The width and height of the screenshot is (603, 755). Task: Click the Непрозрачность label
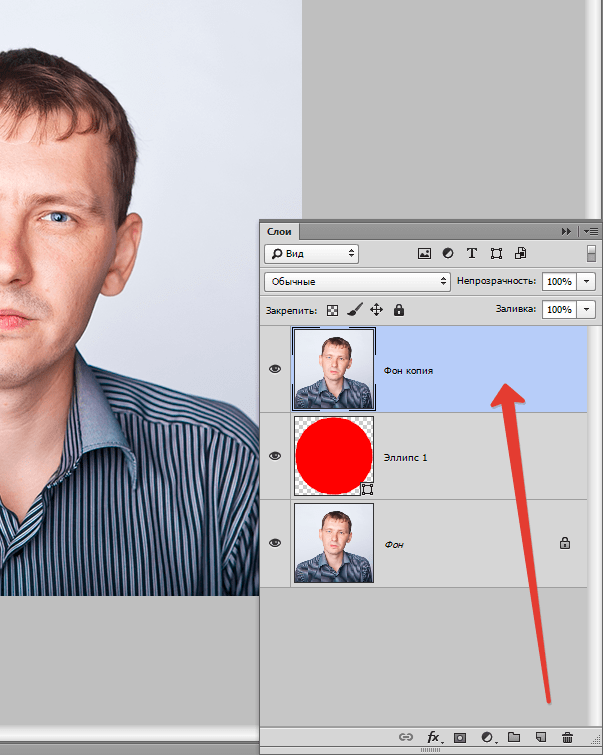point(497,281)
